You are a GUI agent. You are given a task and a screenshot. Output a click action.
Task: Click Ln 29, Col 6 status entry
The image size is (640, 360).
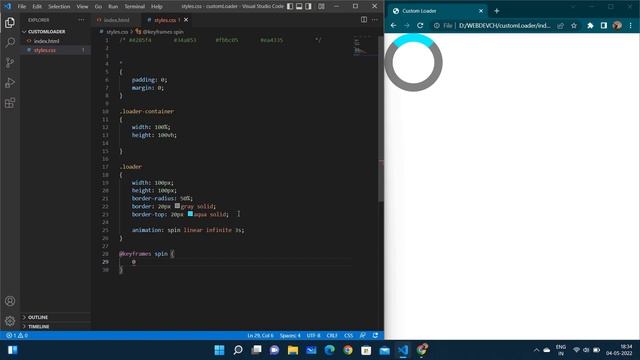pyautogui.click(x=260, y=335)
